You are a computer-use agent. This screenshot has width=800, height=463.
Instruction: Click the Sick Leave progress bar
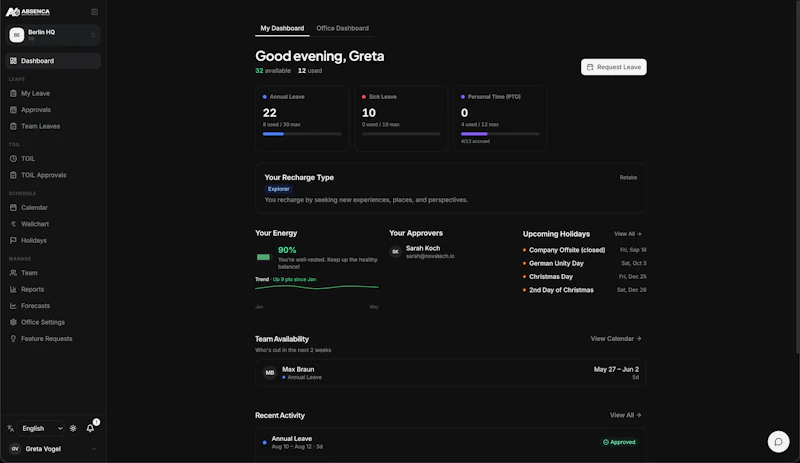pyautogui.click(x=401, y=134)
